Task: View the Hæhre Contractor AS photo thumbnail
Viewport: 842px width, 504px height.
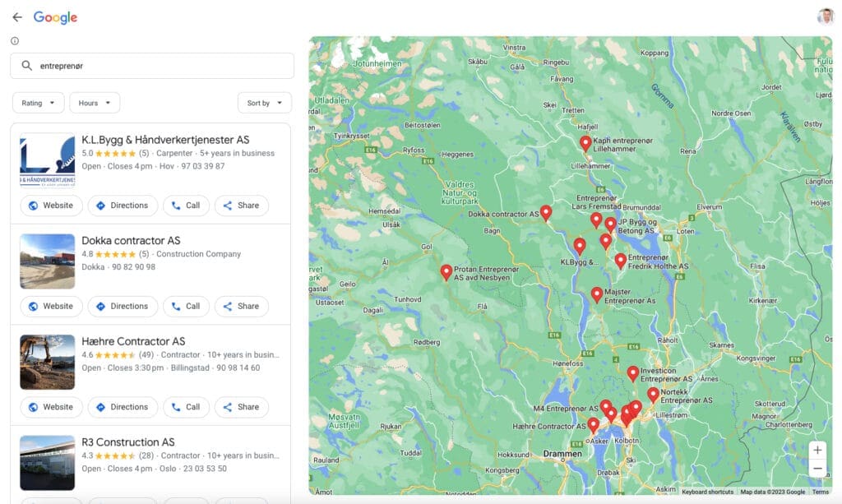Action: coord(47,362)
